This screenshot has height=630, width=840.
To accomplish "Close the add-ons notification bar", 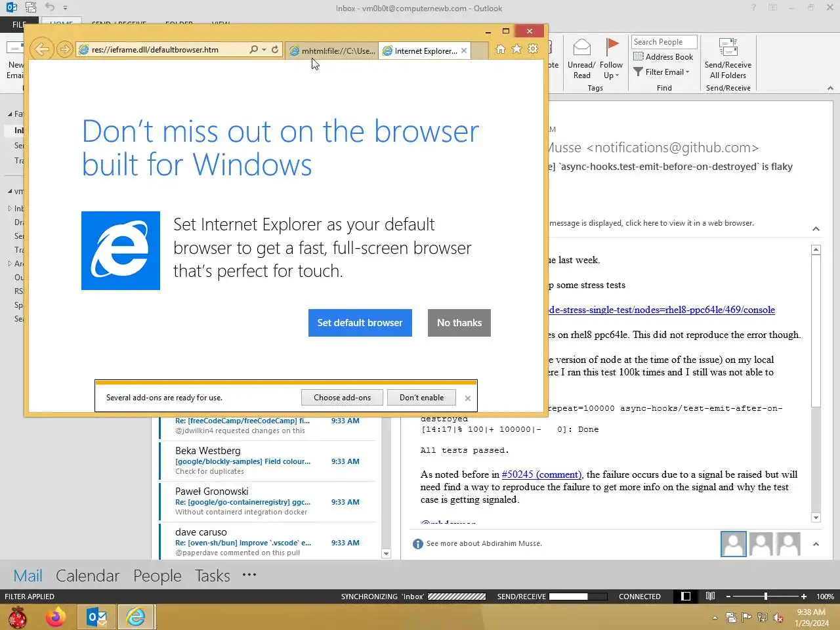I will (x=468, y=398).
